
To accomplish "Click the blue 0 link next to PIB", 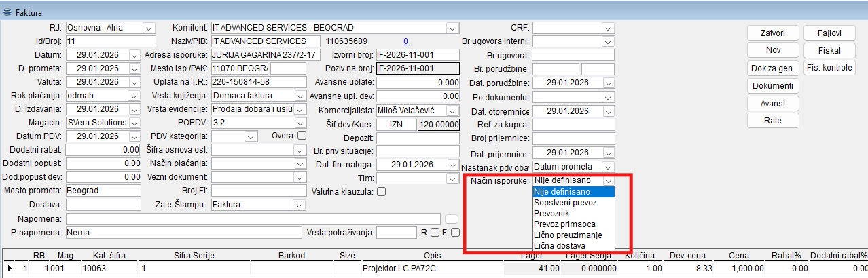I will click(405, 41).
